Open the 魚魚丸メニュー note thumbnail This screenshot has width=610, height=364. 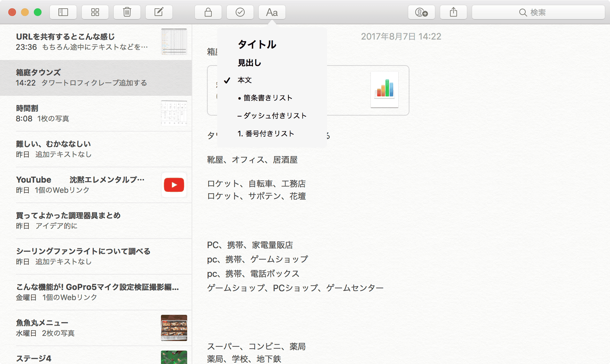174,328
